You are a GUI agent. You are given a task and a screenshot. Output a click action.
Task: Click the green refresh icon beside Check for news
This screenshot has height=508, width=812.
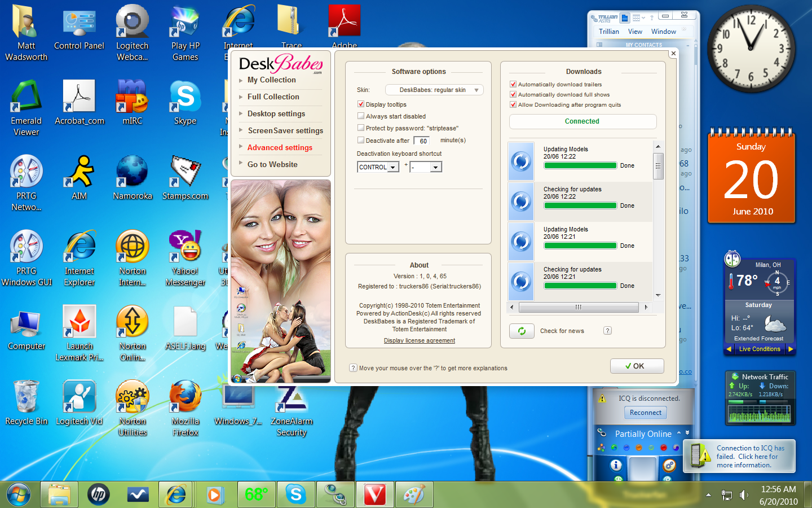522,331
